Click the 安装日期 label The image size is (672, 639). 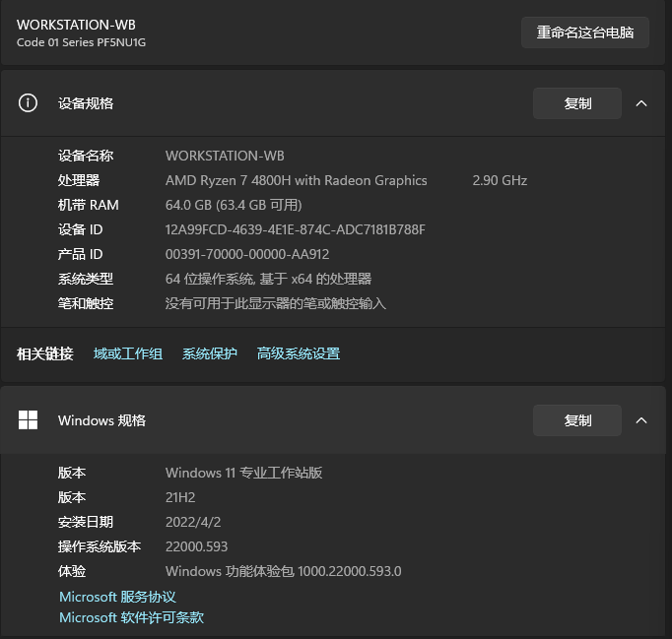[x=86, y=522]
